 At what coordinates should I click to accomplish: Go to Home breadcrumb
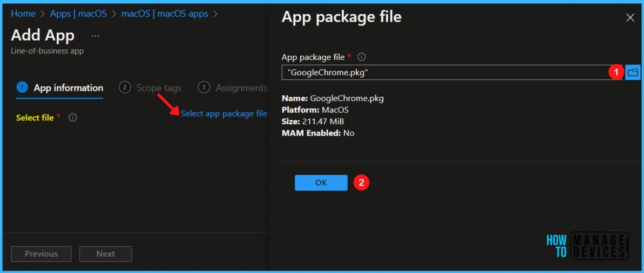[23, 14]
